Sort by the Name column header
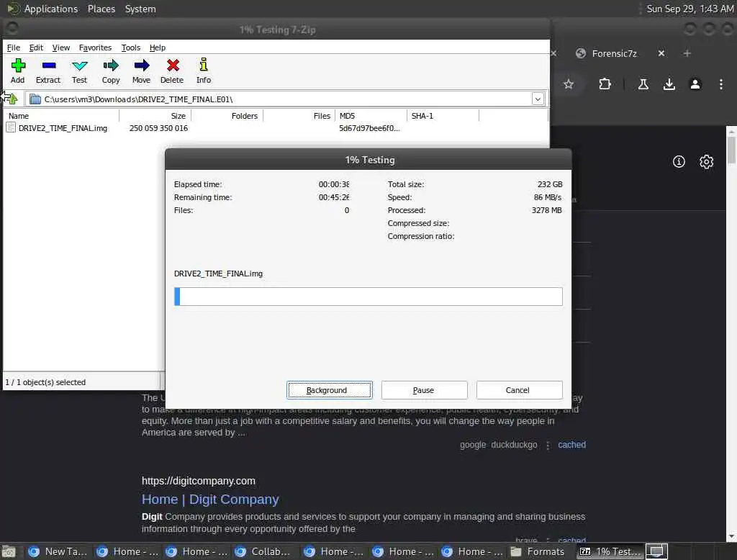Viewport: 737px width, 560px height. [x=61, y=116]
